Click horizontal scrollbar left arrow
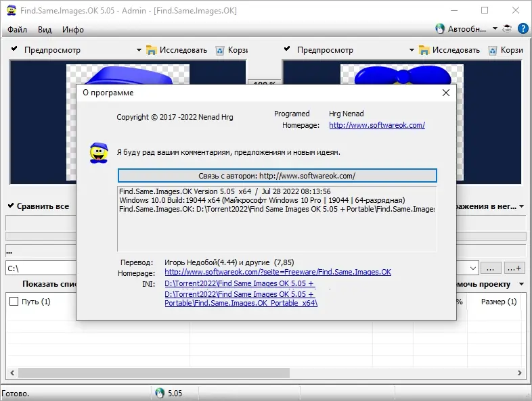 click(x=12, y=373)
